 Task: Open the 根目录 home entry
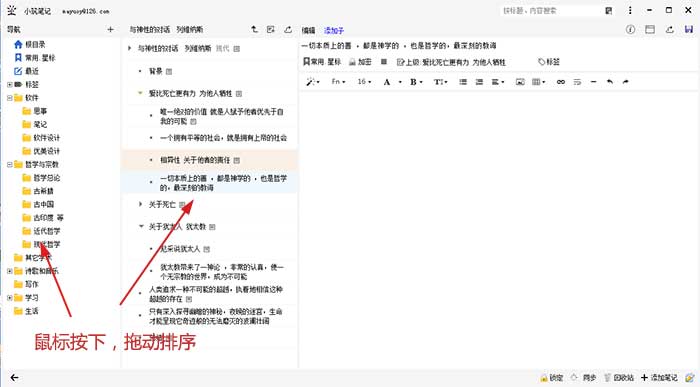(x=30, y=44)
